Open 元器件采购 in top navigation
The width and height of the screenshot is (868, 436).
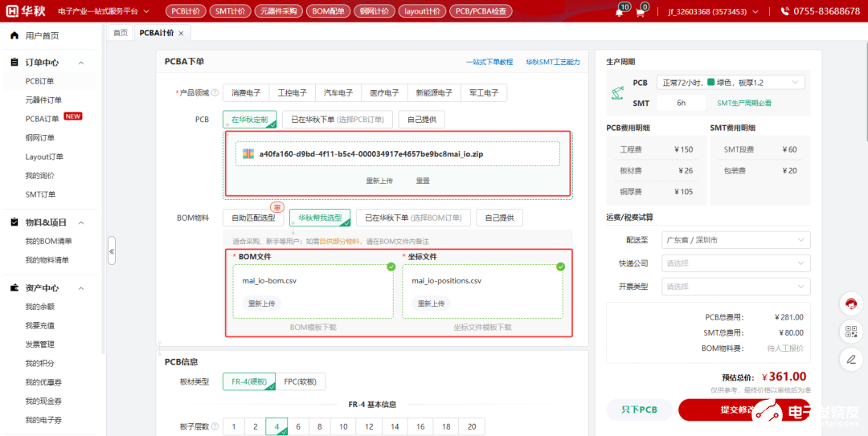pyautogui.click(x=279, y=11)
